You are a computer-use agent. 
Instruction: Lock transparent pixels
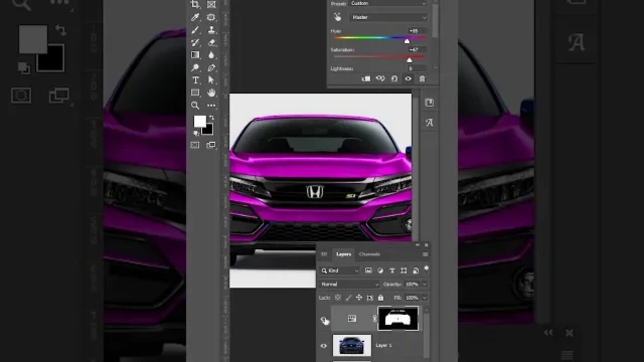coord(338,298)
